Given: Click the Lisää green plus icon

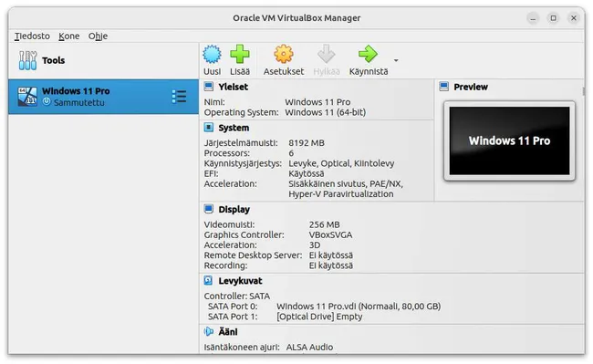Looking at the screenshot, I should (240, 54).
